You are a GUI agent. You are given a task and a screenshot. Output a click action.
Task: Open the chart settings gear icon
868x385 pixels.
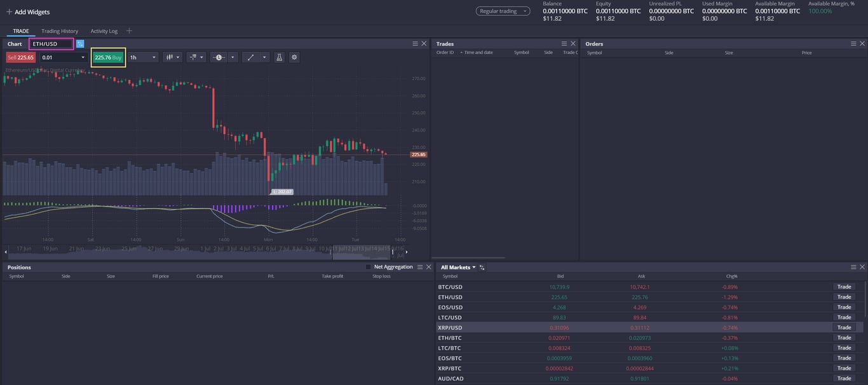point(294,57)
